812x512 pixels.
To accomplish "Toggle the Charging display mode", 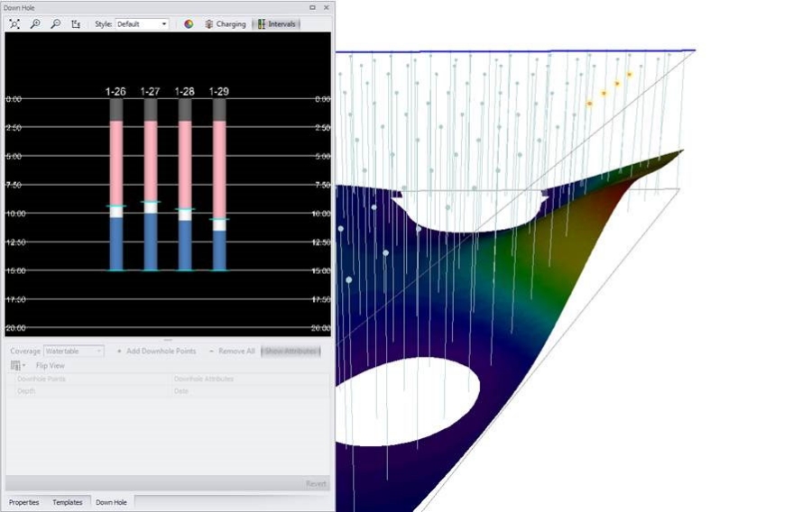I will click(225, 24).
